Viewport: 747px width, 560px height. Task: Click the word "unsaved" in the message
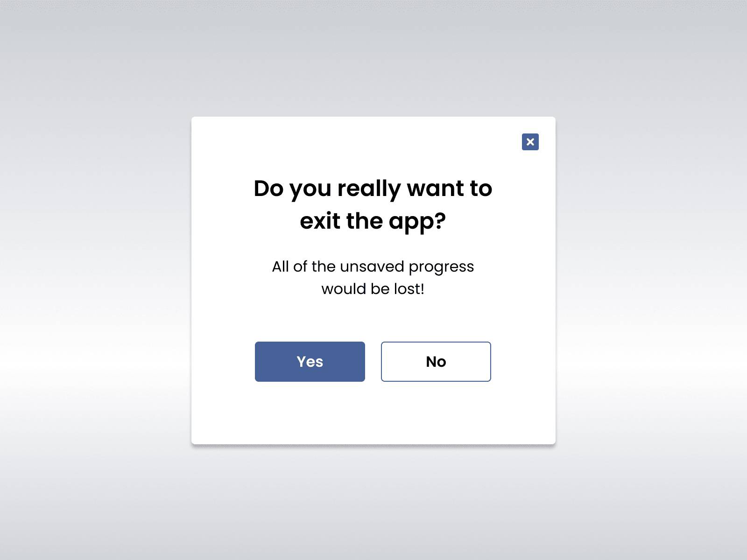click(x=372, y=266)
